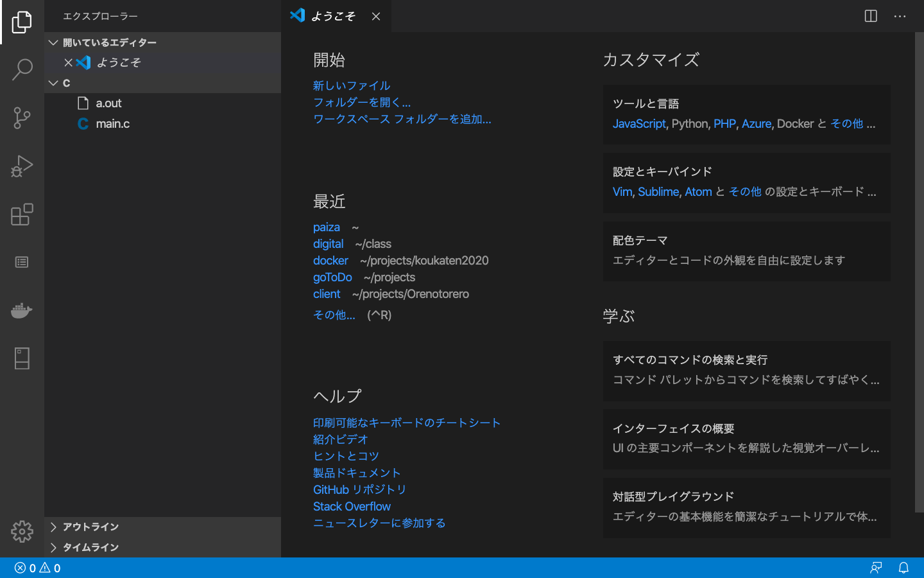Click フォルダーを開く link
The height and width of the screenshot is (578, 924).
point(362,102)
